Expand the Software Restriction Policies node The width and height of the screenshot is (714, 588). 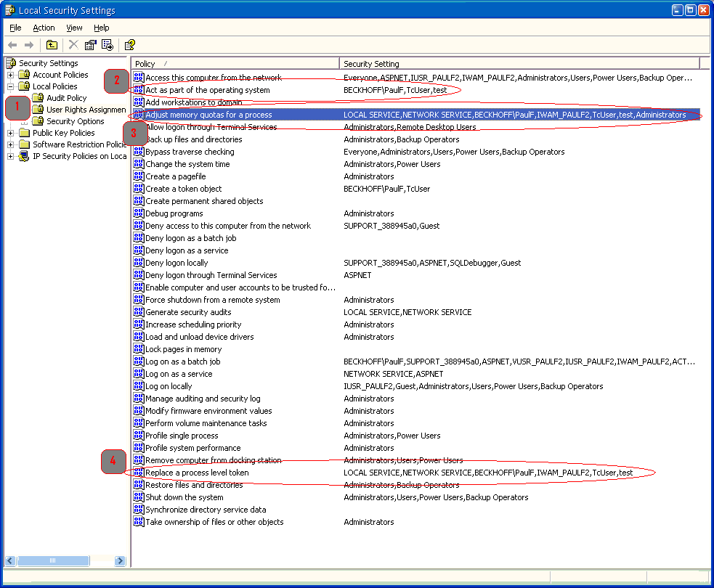(x=10, y=144)
